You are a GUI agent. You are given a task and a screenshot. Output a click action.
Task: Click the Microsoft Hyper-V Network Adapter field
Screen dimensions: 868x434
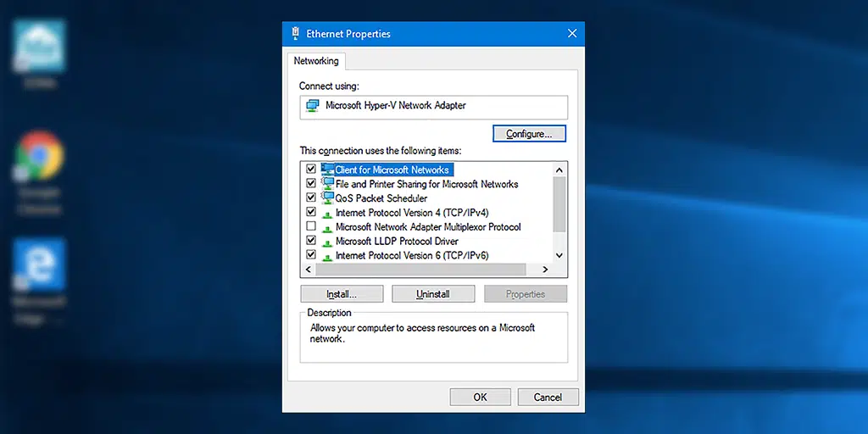point(433,107)
